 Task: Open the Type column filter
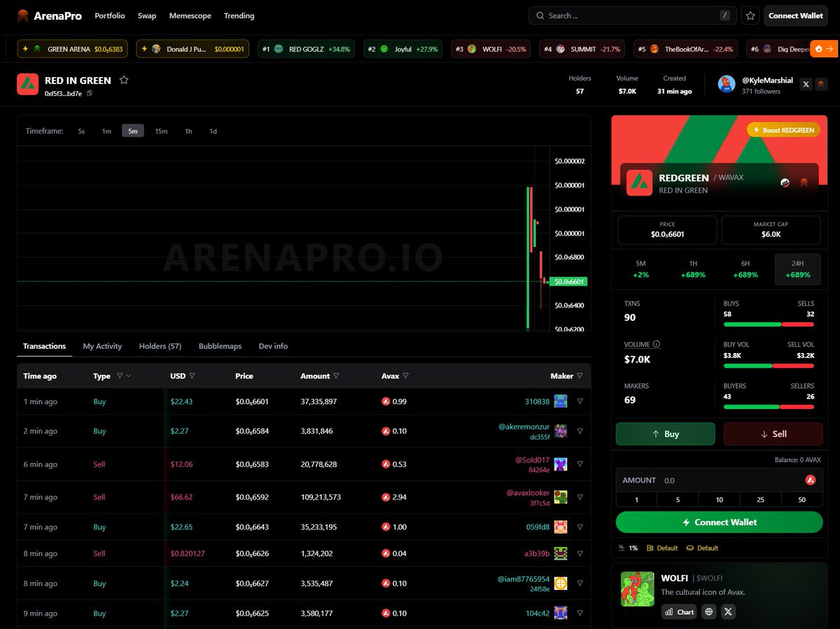(120, 375)
